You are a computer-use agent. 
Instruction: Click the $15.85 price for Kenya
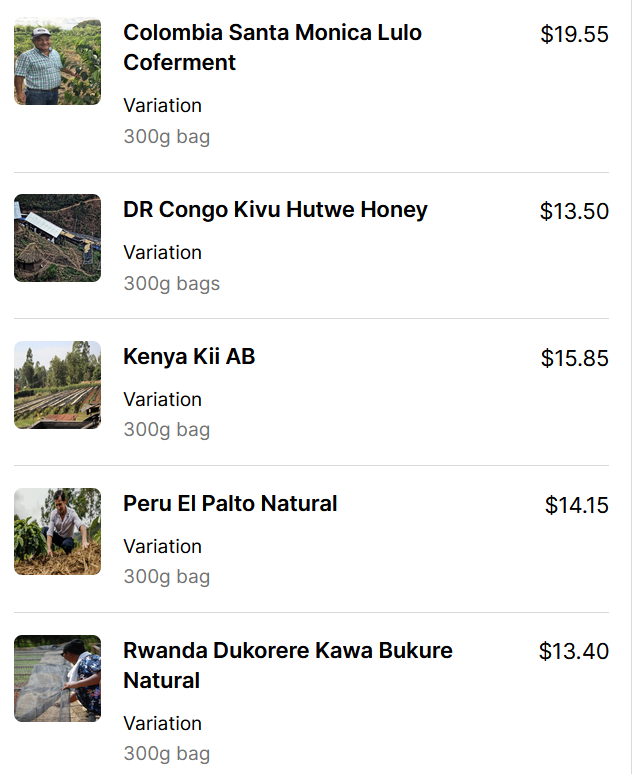coord(574,359)
